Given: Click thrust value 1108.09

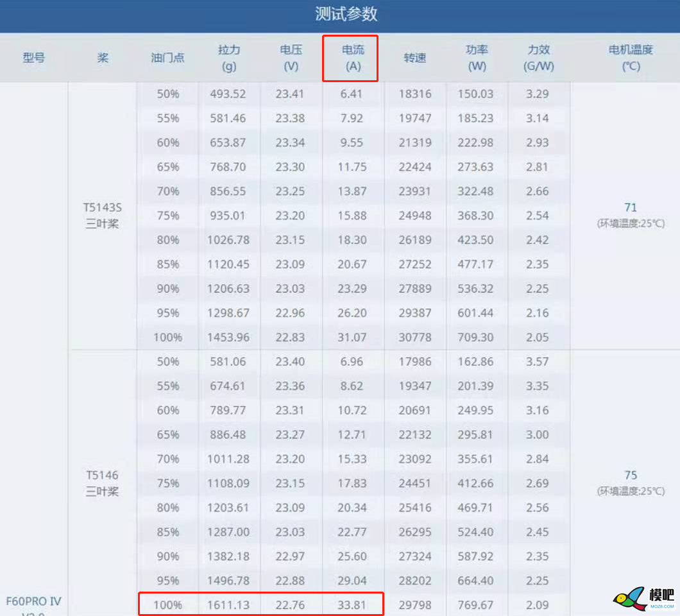Looking at the screenshot, I should coord(228,483).
